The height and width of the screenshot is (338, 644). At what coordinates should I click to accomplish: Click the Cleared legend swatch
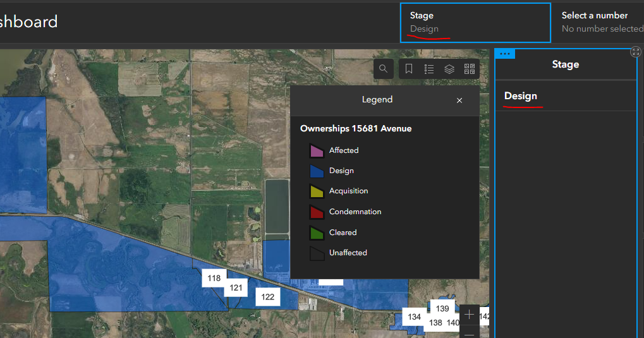(317, 232)
